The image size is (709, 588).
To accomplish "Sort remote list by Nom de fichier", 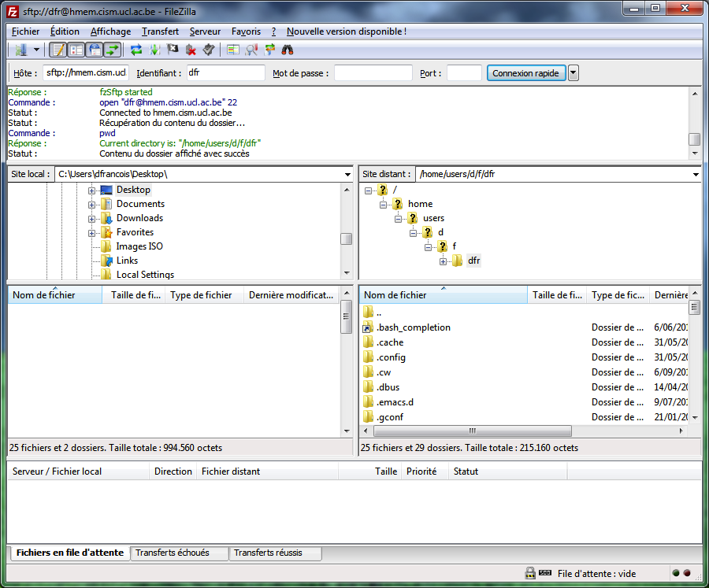I will tap(443, 295).
